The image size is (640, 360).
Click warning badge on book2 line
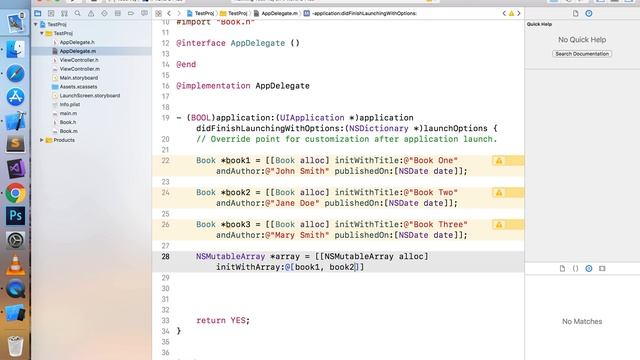click(499, 193)
